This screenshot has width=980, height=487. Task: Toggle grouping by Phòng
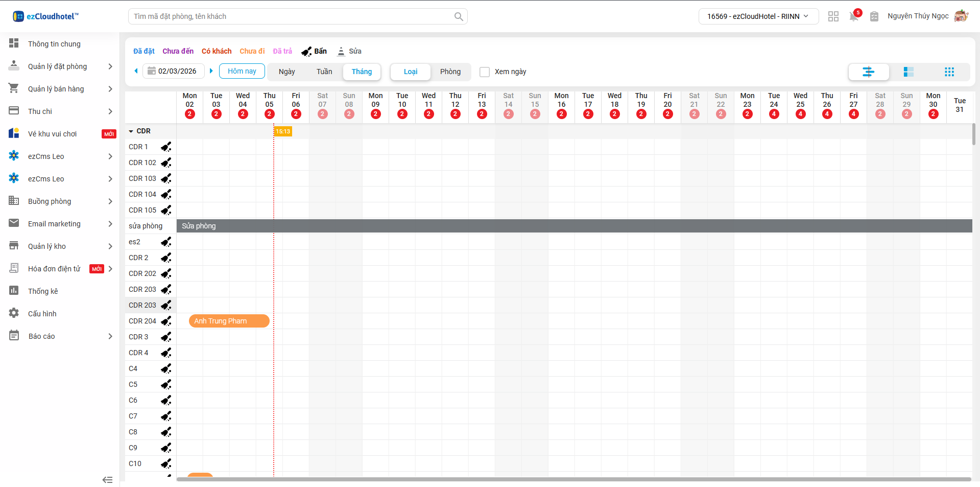[450, 72]
